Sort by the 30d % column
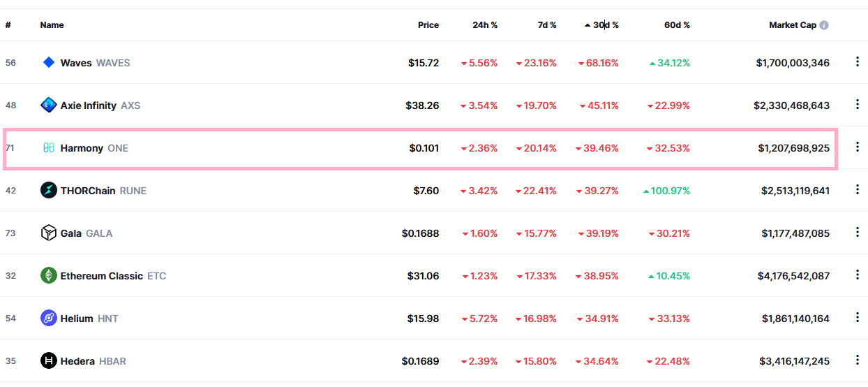The height and width of the screenshot is (387, 868). pyautogui.click(x=602, y=25)
